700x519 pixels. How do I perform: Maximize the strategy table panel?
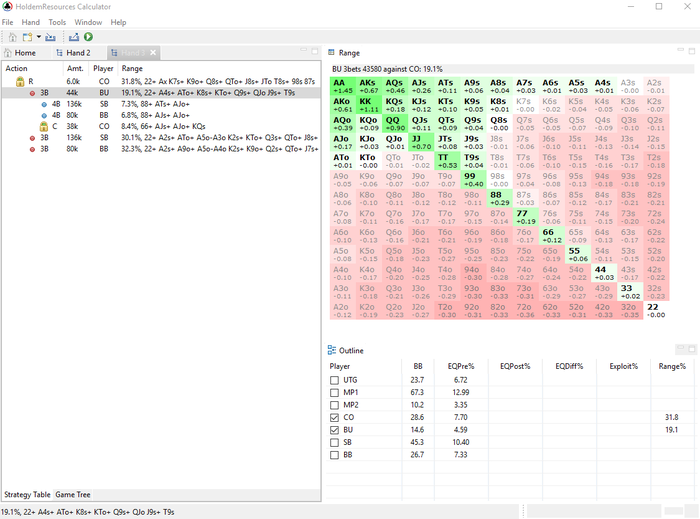315,51
